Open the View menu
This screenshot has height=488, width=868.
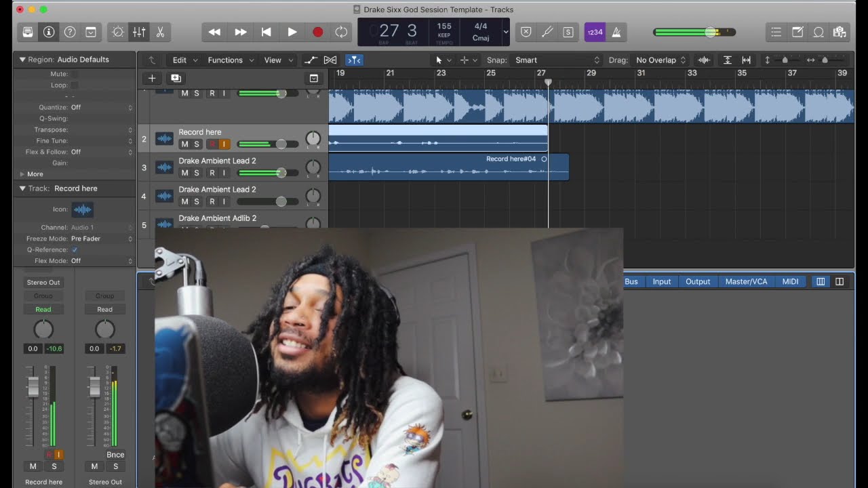coord(277,60)
